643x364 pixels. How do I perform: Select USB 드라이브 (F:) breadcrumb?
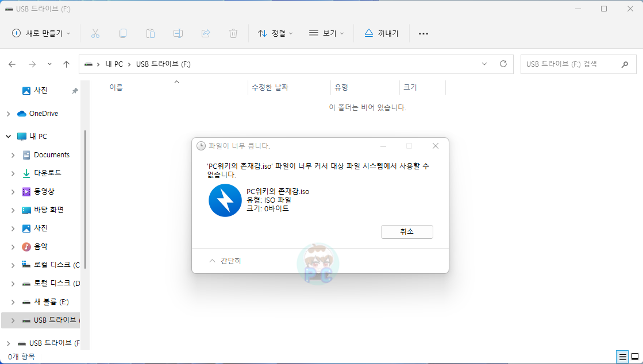coord(163,64)
